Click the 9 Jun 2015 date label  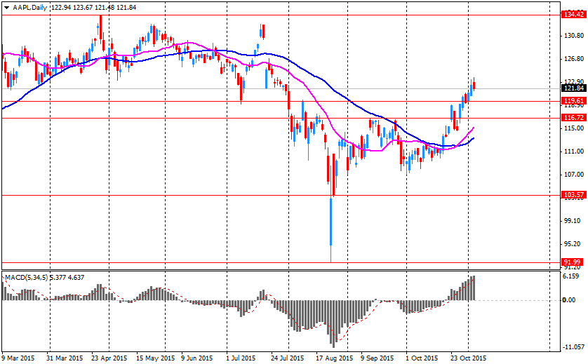coord(197,358)
